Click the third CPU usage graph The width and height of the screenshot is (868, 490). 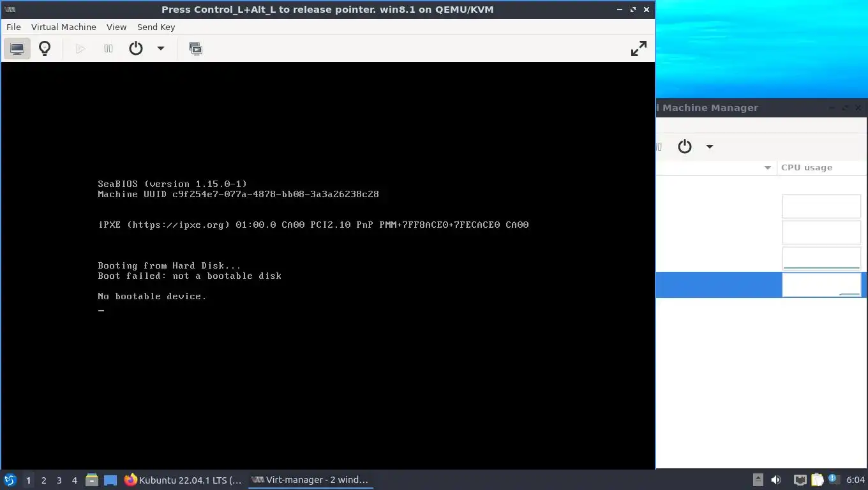pyautogui.click(x=821, y=258)
